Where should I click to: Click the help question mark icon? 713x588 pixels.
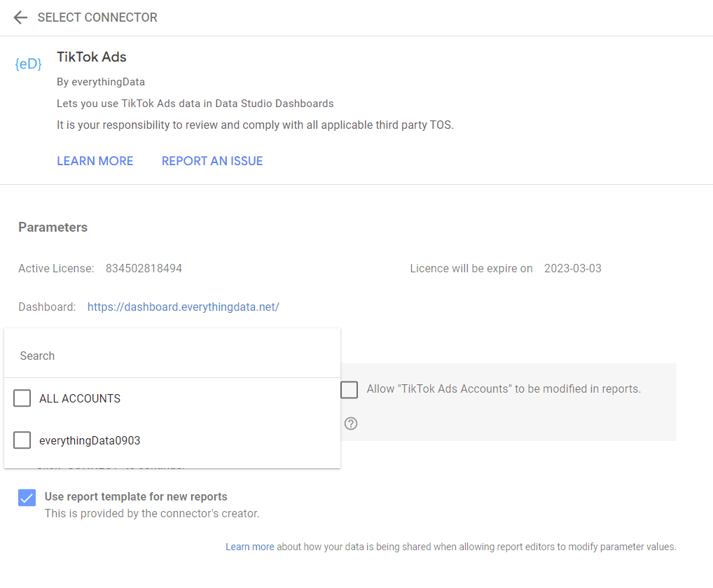(x=351, y=423)
